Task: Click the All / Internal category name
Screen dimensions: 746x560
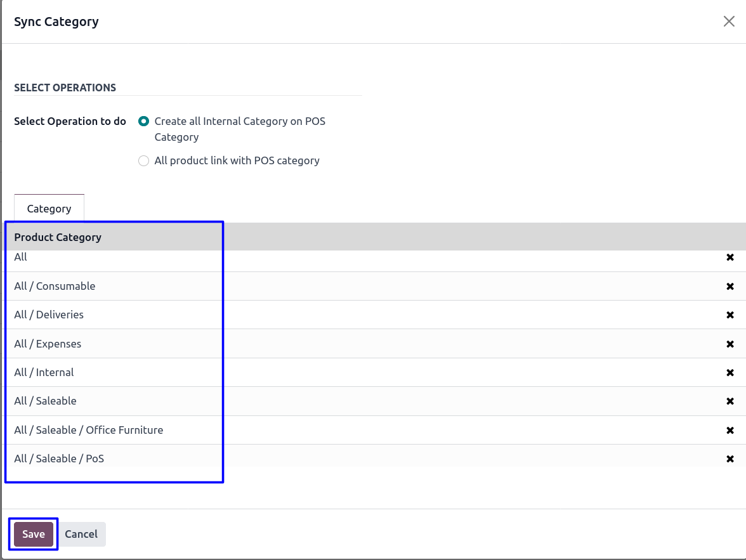Action: pos(44,372)
